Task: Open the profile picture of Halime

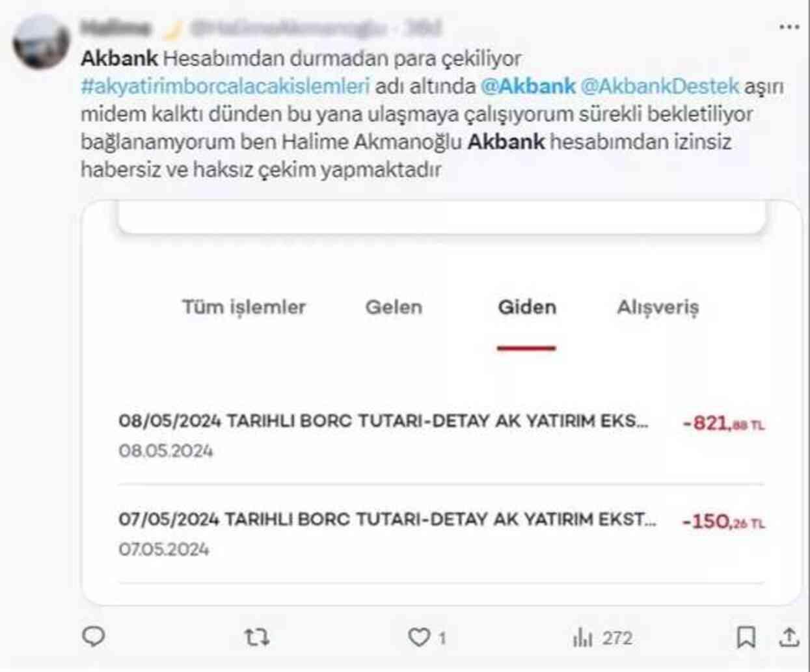Action: [x=42, y=41]
